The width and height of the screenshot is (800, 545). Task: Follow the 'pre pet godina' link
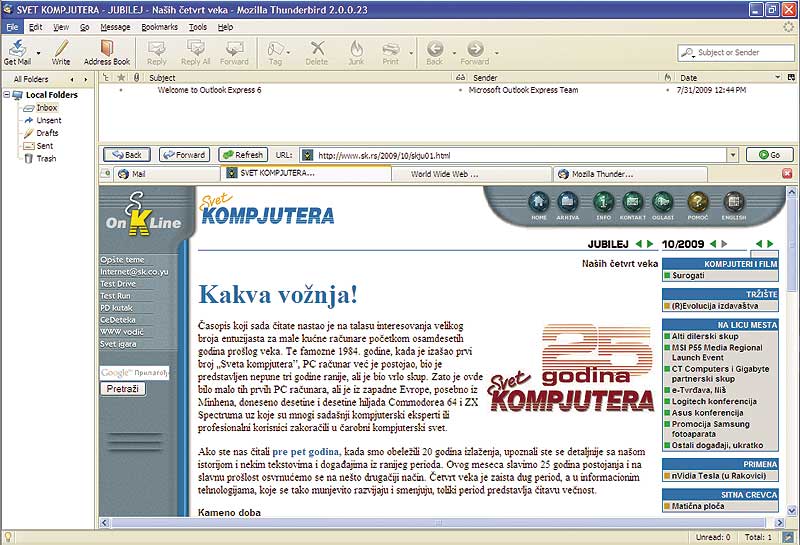[306, 452]
